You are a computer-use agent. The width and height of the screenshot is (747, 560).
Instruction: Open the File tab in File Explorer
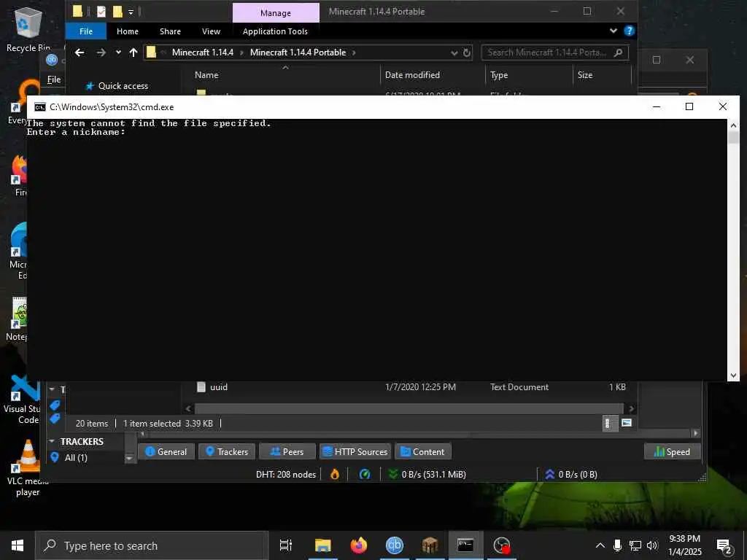pos(86,31)
